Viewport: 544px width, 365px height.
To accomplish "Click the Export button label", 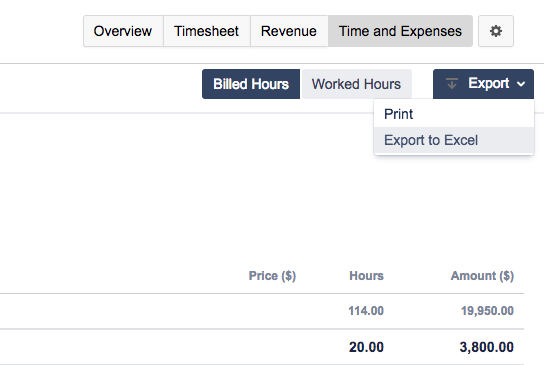I will click(488, 84).
